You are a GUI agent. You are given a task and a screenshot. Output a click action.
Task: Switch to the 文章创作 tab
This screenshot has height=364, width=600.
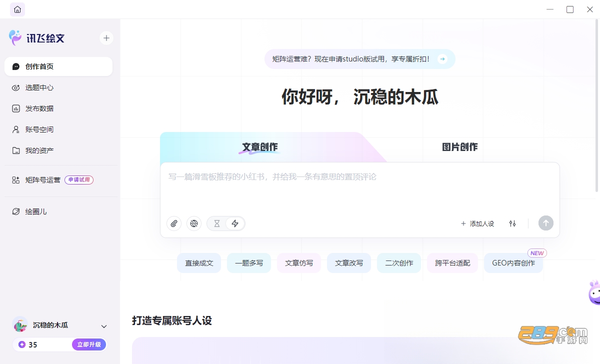(x=260, y=147)
